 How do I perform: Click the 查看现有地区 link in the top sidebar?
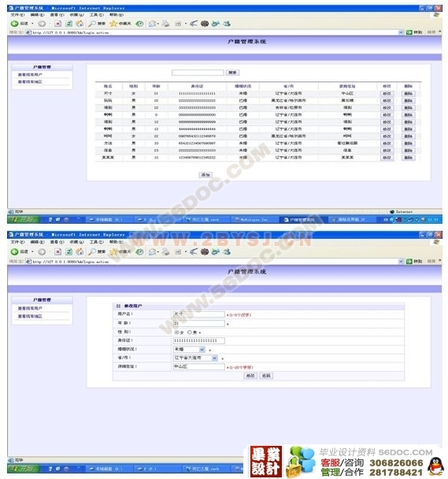(30, 82)
